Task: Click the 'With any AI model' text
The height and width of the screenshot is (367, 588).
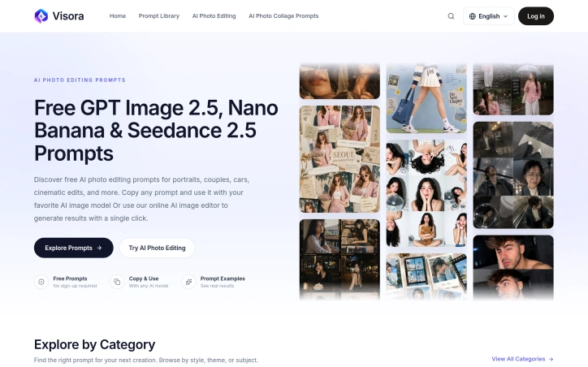Action: click(149, 286)
